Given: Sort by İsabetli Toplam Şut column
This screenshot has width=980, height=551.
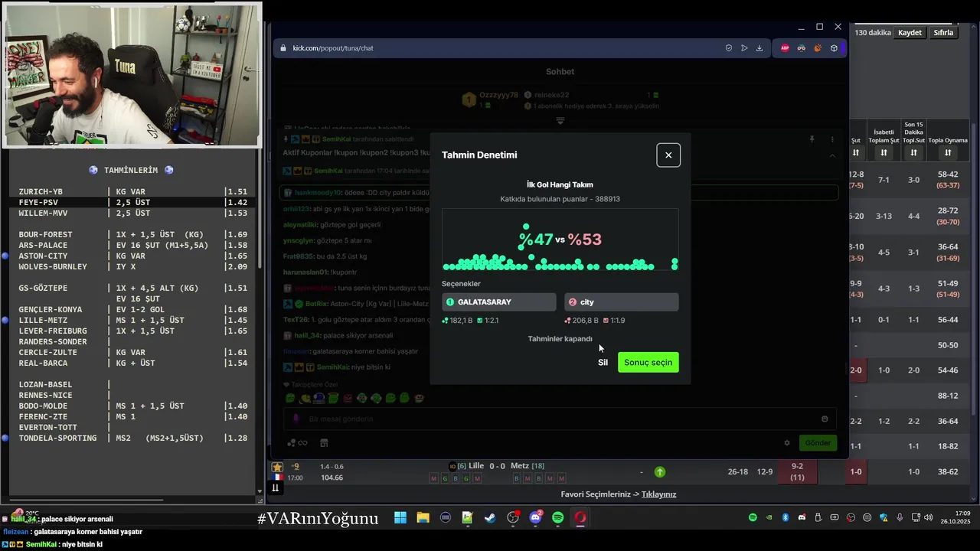Looking at the screenshot, I should click(884, 153).
